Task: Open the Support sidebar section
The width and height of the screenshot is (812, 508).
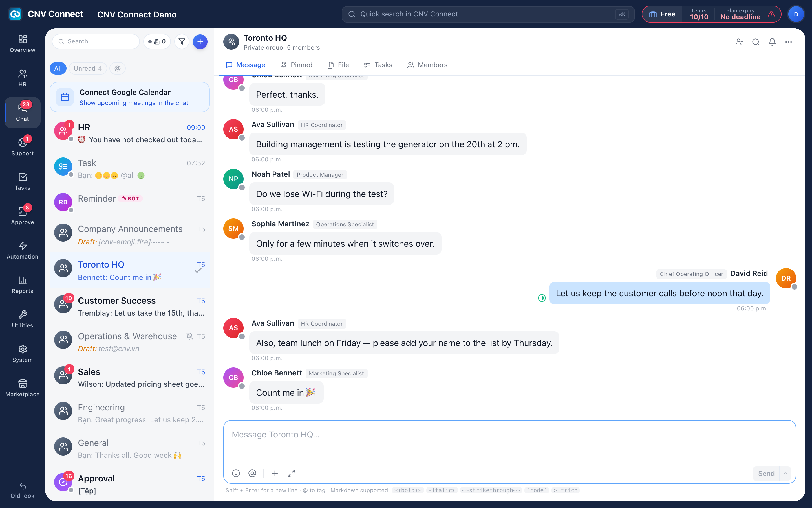Action: pos(23,147)
